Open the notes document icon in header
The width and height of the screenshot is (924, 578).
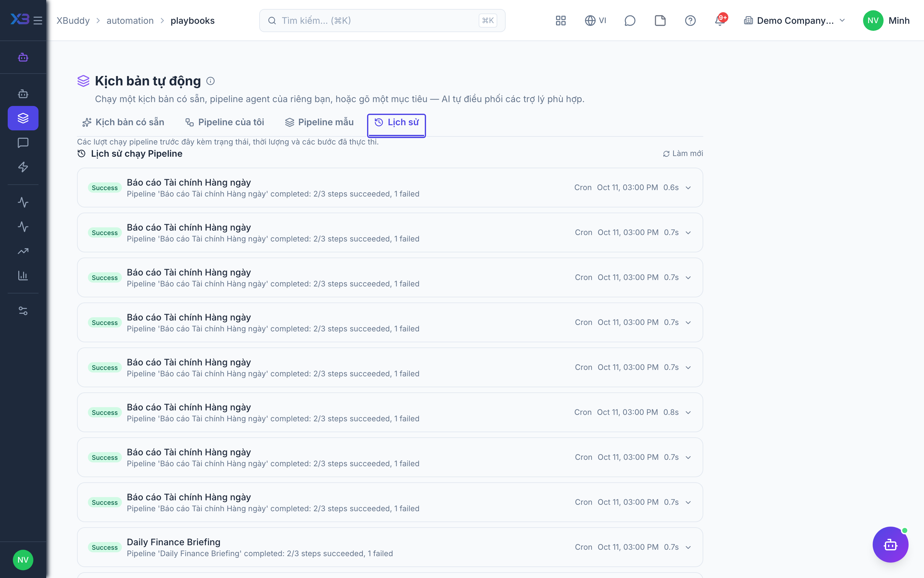pyautogui.click(x=660, y=21)
